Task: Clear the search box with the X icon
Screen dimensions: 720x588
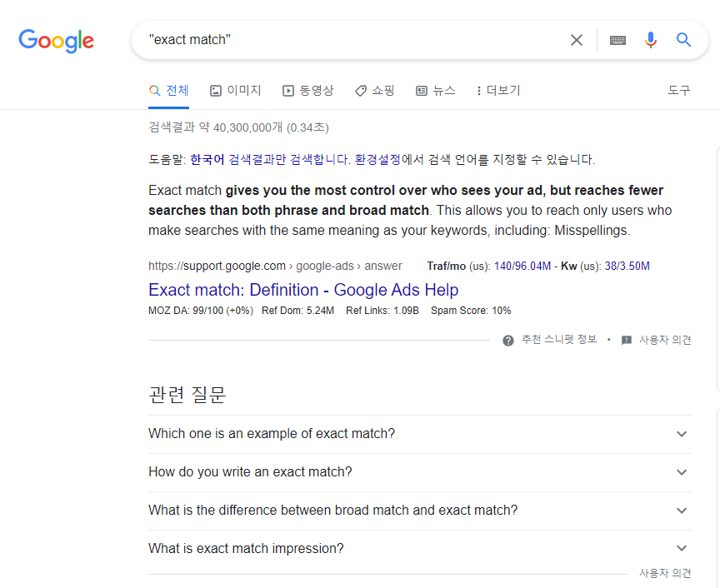Action: click(x=577, y=40)
